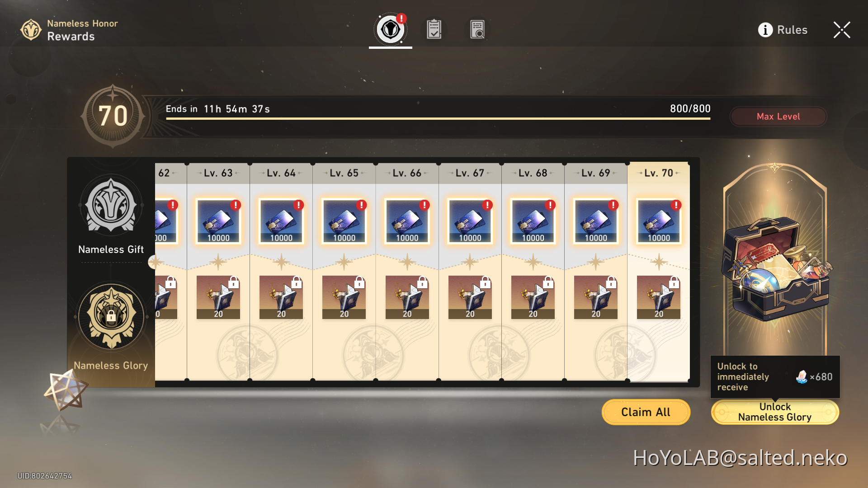Open the Rewards tab icon
Viewport: 868px width, 488px height.
390,30
